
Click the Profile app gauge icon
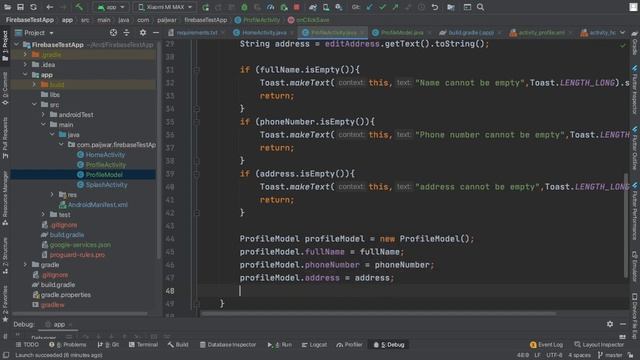click(270, 7)
